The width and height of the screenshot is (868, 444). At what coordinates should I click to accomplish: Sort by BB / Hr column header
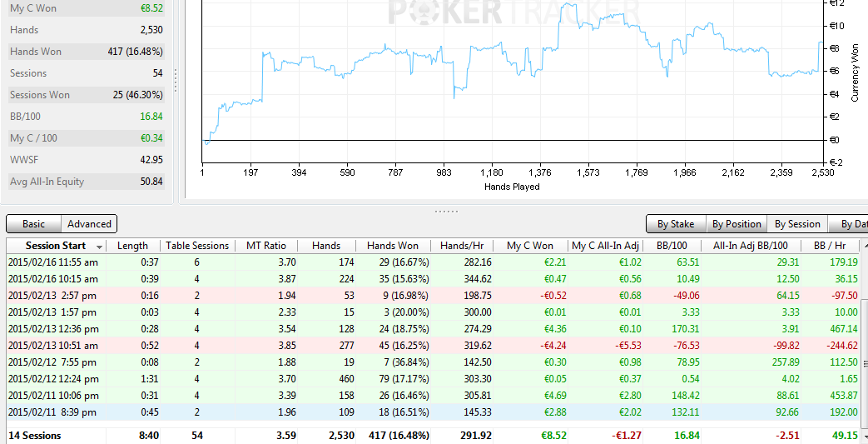831,246
